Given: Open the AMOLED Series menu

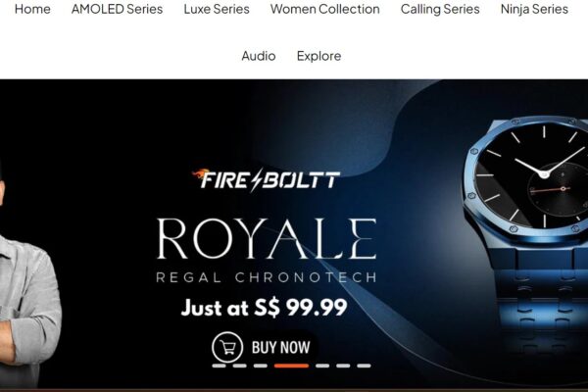Looking at the screenshot, I should coord(117,9).
